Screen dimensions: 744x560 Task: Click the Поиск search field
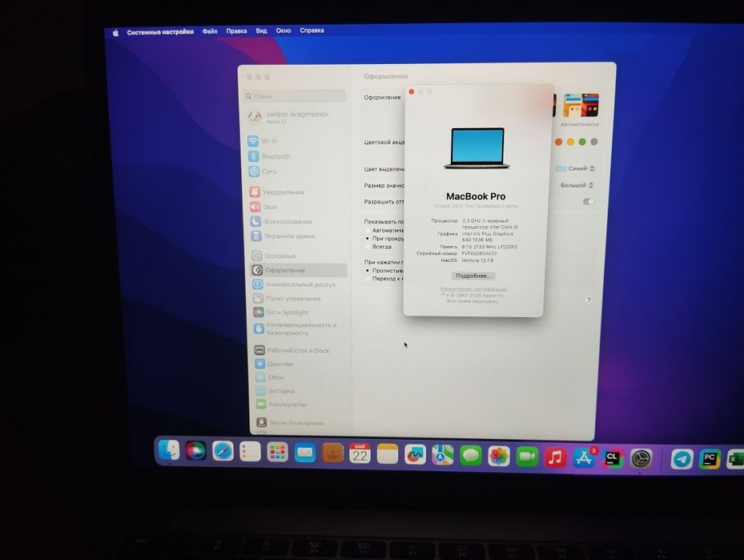(x=296, y=96)
